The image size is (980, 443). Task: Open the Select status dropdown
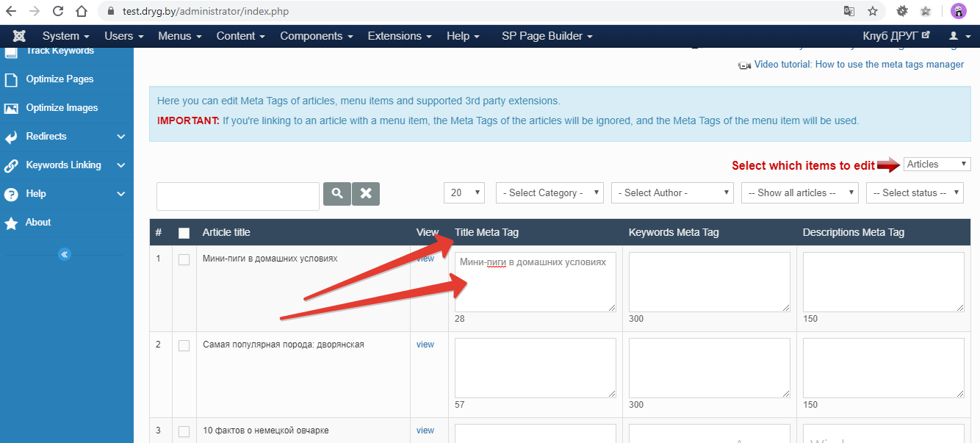pyautogui.click(x=915, y=192)
